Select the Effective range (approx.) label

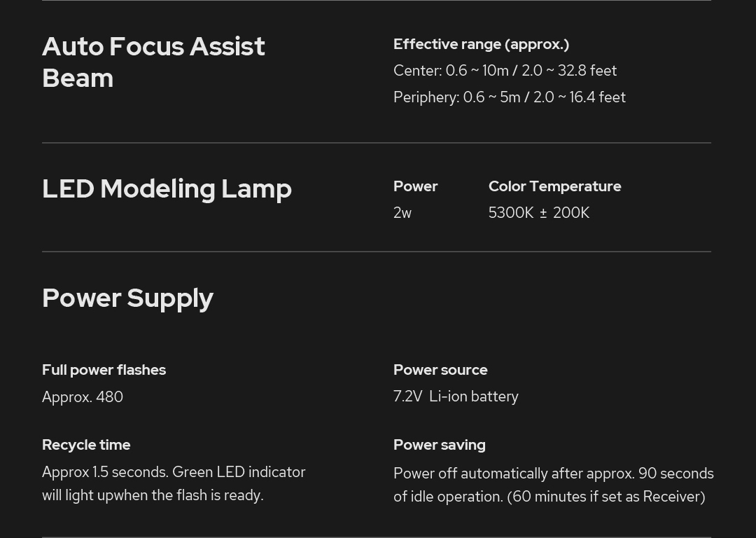tap(481, 44)
